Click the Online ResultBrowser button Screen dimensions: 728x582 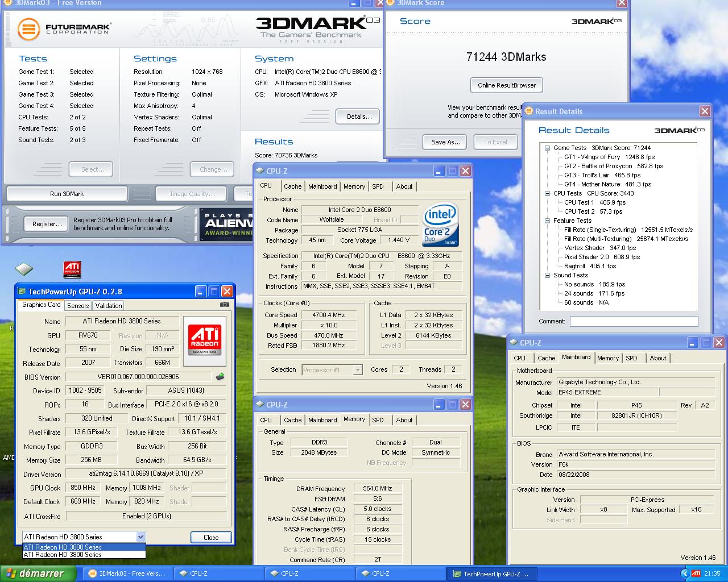[507, 85]
